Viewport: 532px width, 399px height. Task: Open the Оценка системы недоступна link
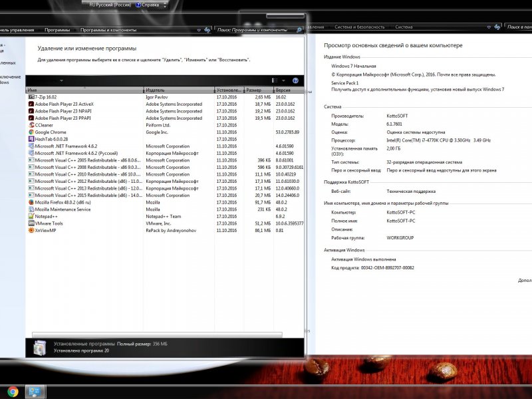pyautogui.click(x=416, y=132)
